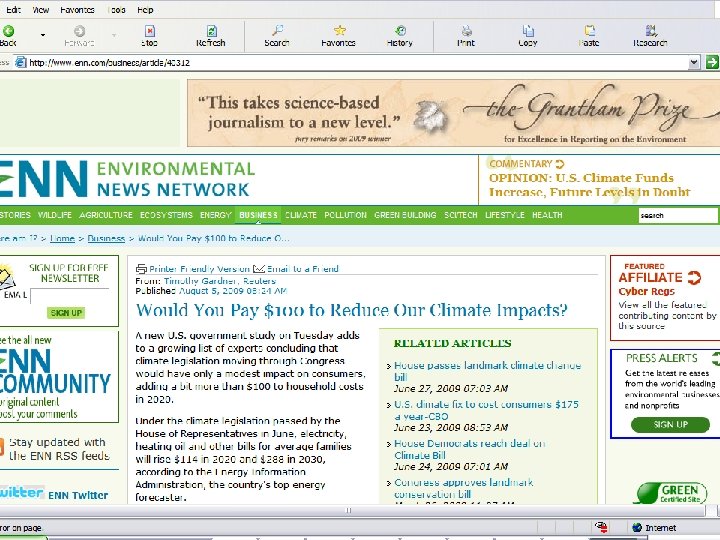Open the Search pane icon in toolbar

click(277, 31)
